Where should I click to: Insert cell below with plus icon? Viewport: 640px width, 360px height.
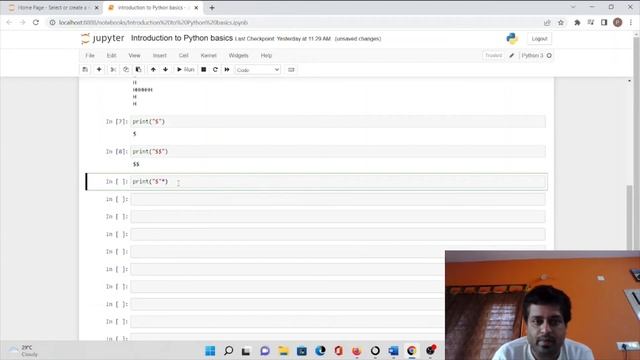tap(99, 70)
